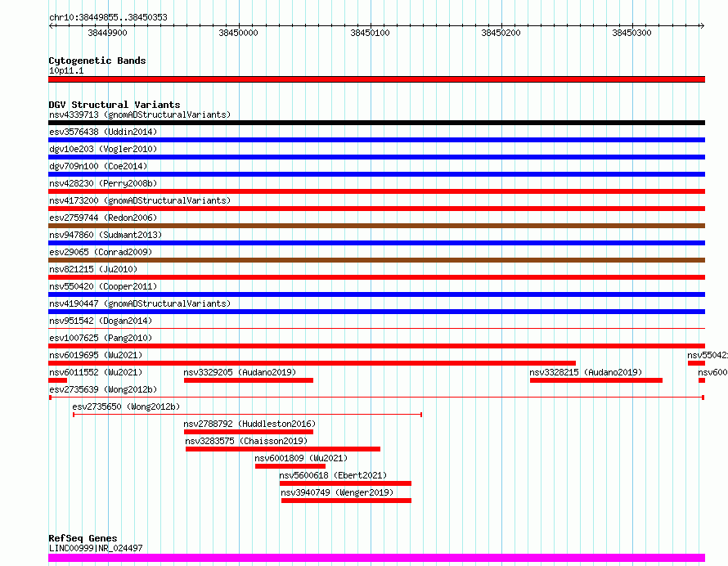This screenshot has width=728, height=566.
Task: Open nsv5600618 (Ebert2021) label
Action: pyautogui.click(x=333, y=475)
